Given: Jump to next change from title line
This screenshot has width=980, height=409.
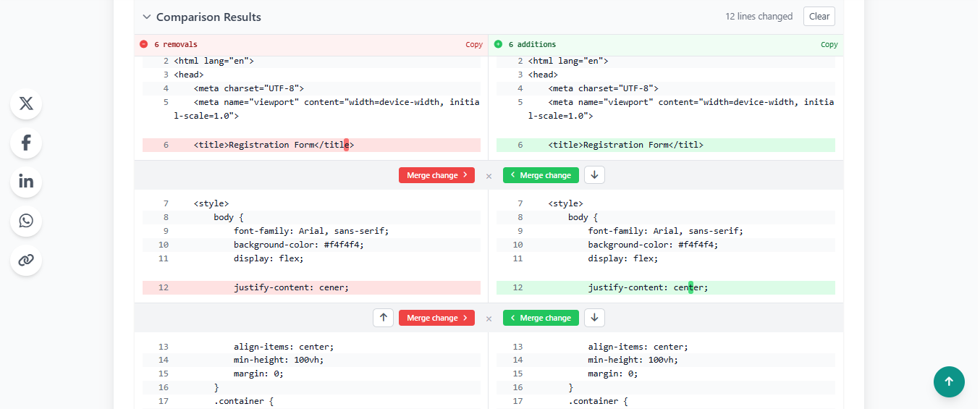Looking at the screenshot, I should click(594, 175).
